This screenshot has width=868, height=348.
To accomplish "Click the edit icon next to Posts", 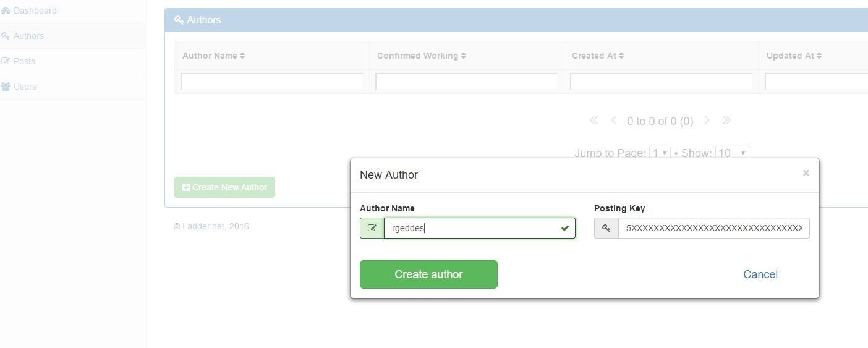I will pyautogui.click(x=6, y=61).
